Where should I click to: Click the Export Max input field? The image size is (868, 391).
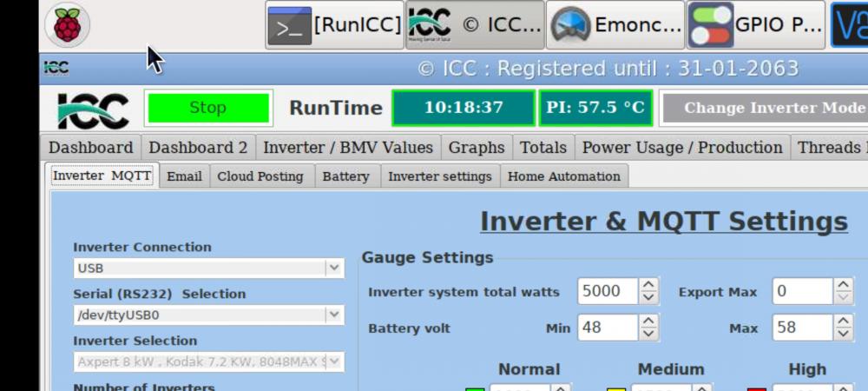coord(803,291)
